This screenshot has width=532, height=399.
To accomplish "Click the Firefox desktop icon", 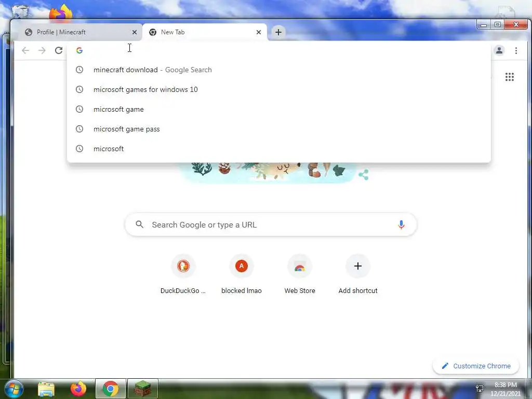I will [61, 13].
